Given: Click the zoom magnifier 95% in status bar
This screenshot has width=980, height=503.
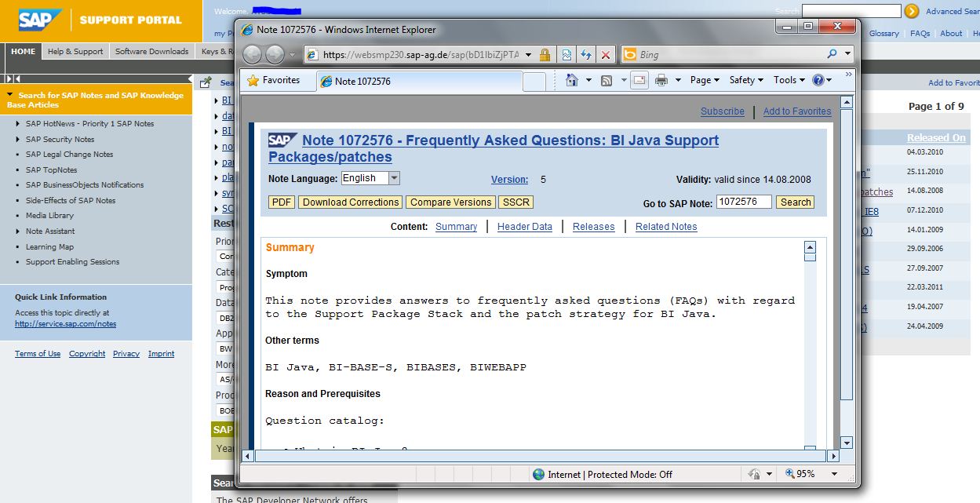Looking at the screenshot, I should coord(790,474).
